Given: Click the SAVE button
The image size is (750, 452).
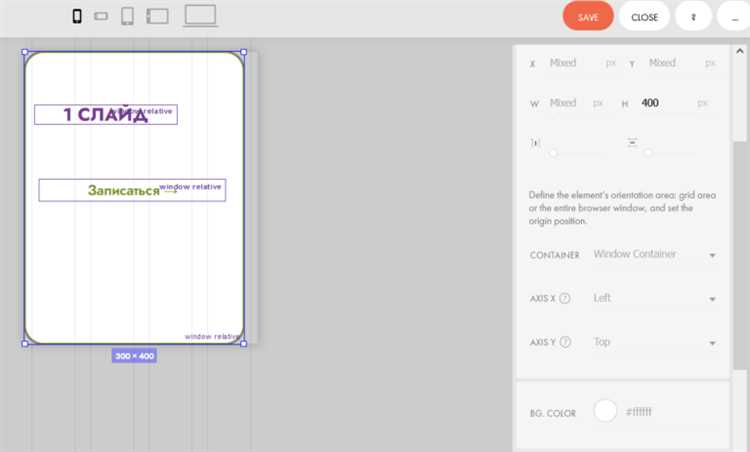Looking at the screenshot, I should coord(588,17).
